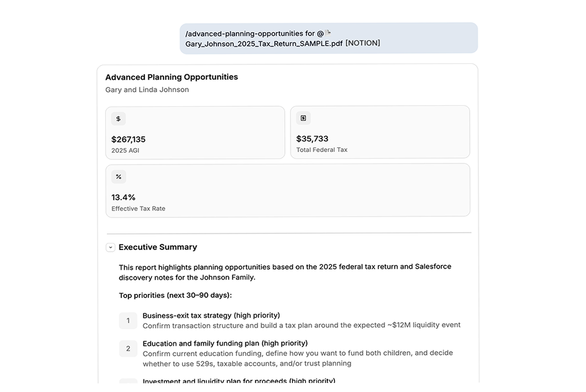The width and height of the screenshot is (586, 392).
Task: Click the Total Federal Tax card icon
Action: pyautogui.click(x=303, y=118)
